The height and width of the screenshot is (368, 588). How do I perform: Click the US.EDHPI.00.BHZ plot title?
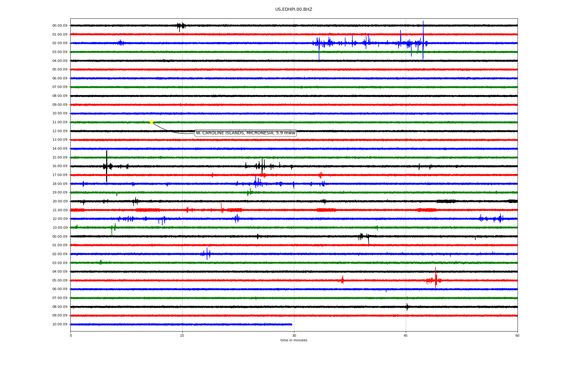click(x=293, y=10)
